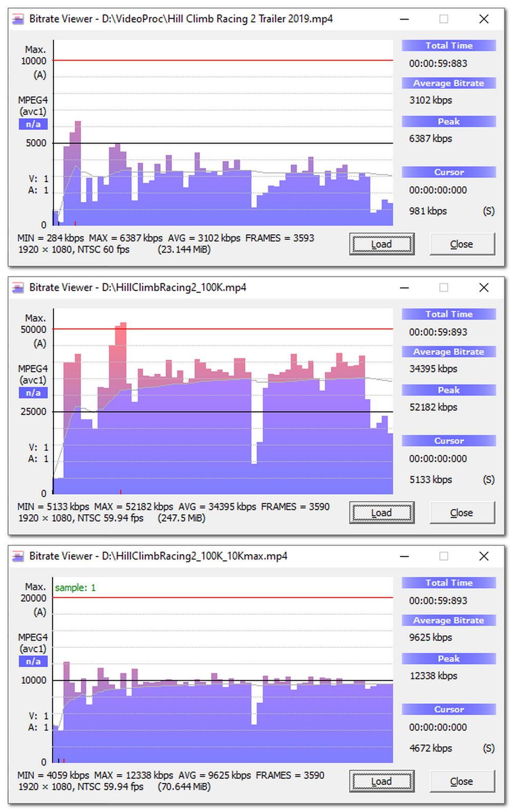Click app icon in HillClimbRacing2_100K_10Kmax.mp4 title bar

tap(18, 557)
